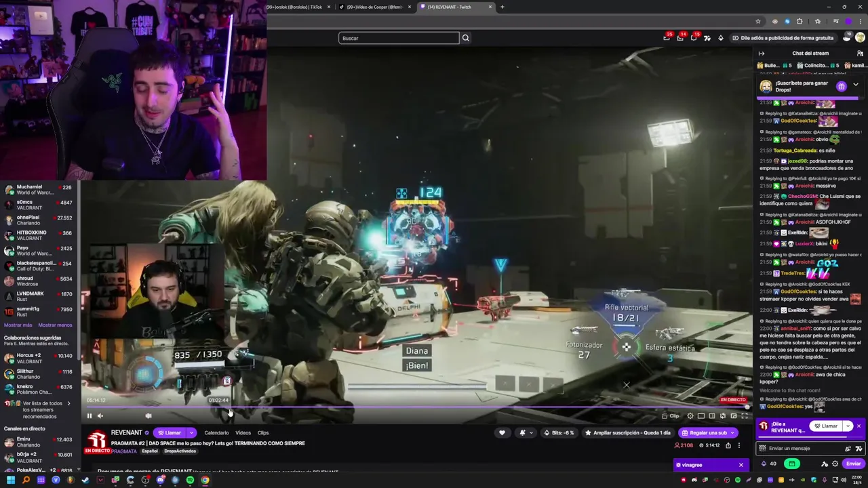The width and height of the screenshot is (868, 488).
Task: Open the inbox with the 35 badge
Action: 667,38
